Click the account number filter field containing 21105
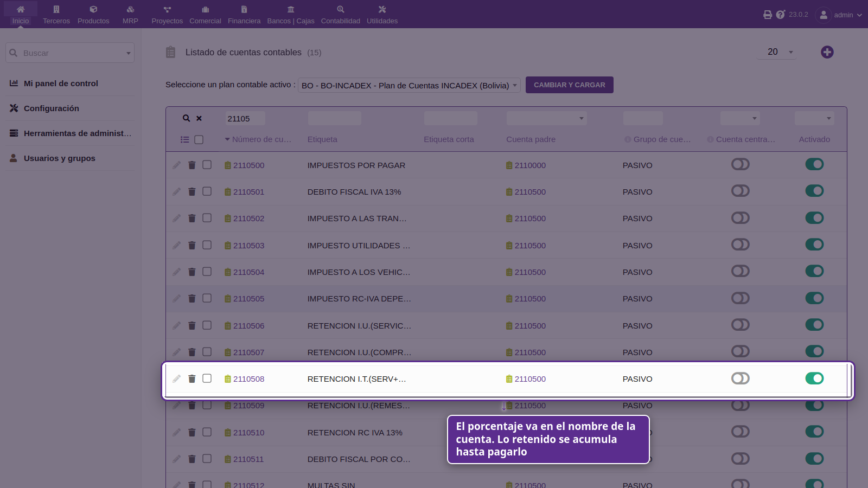This screenshot has height=488, width=868. [245, 118]
